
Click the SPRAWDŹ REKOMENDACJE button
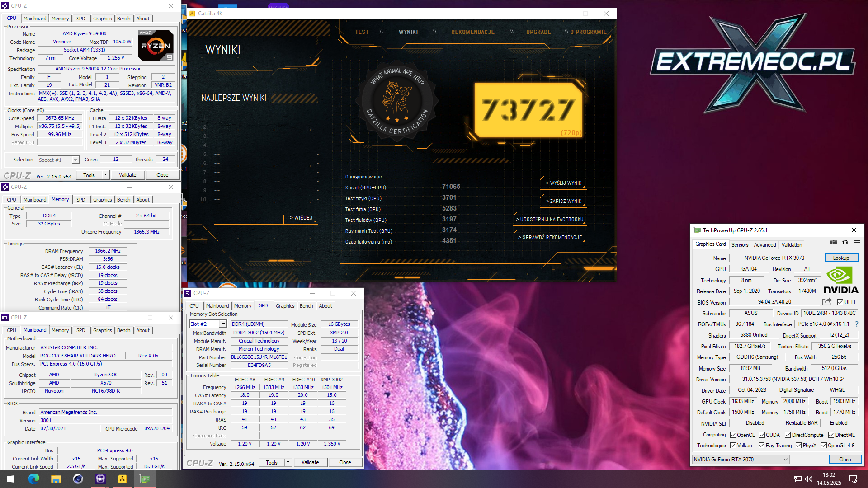pos(550,237)
